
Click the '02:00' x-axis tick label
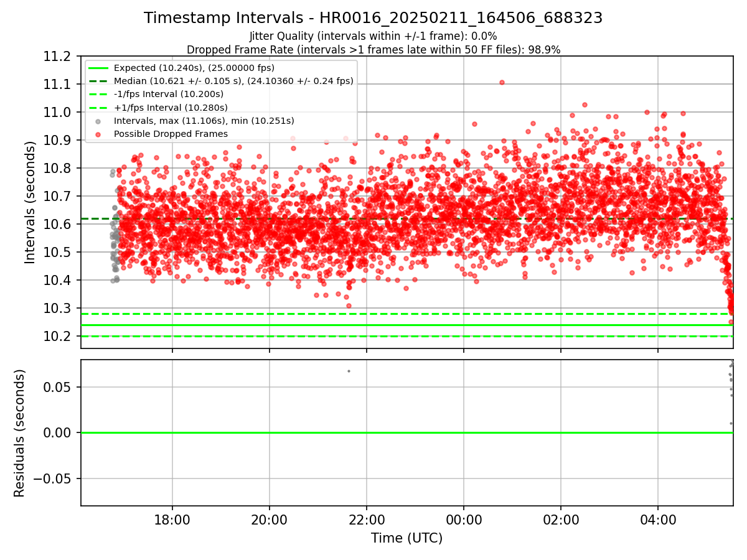pos(561,519)
